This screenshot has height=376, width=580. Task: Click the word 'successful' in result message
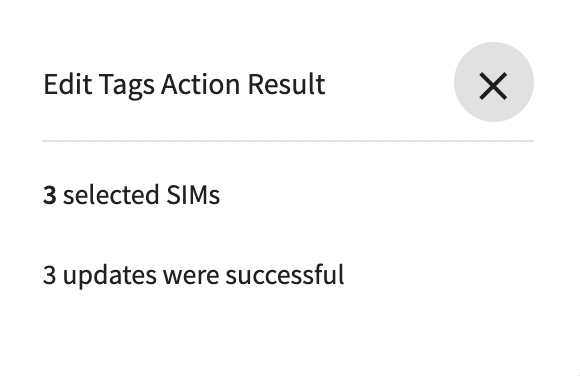tap(285, 275)
